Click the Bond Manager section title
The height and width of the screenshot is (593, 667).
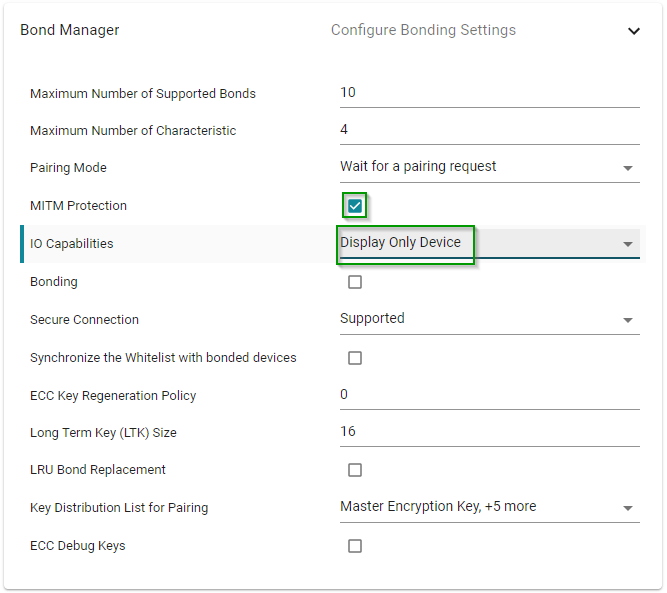70,30
